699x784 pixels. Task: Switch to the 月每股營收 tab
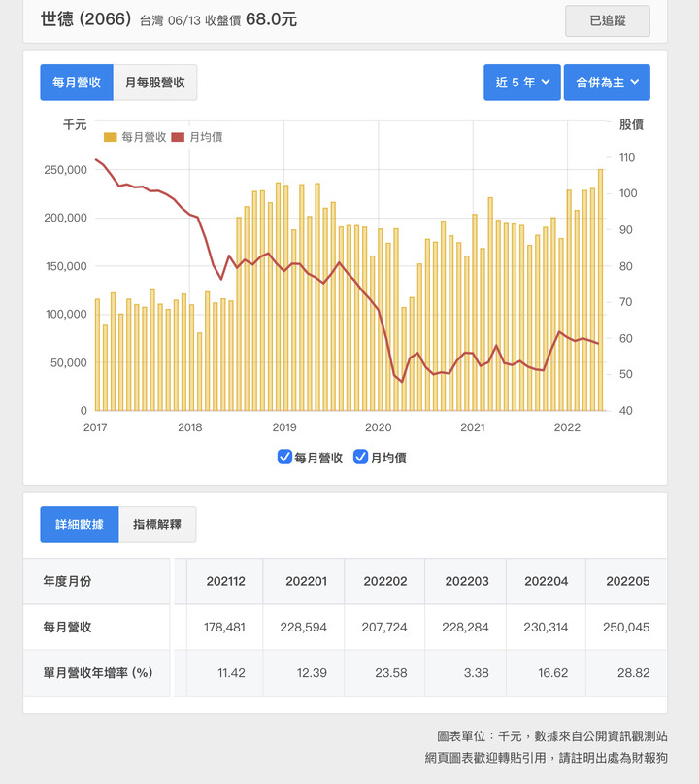155,83
